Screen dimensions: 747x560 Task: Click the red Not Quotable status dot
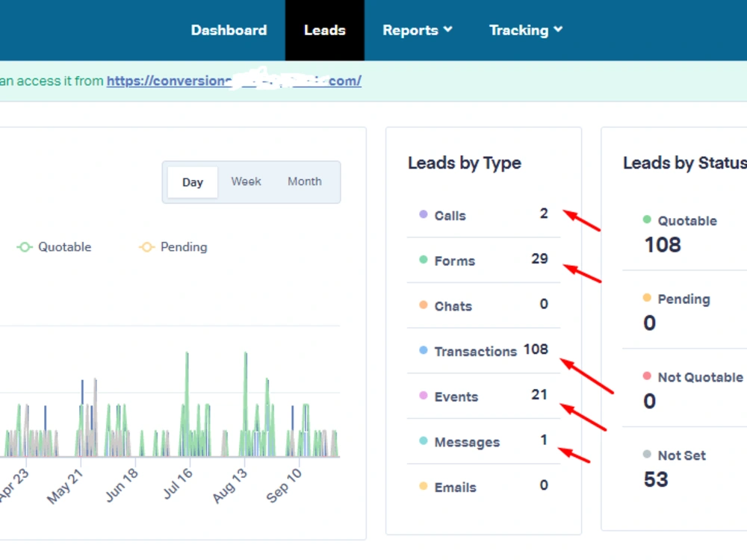[x=647, y=376]
